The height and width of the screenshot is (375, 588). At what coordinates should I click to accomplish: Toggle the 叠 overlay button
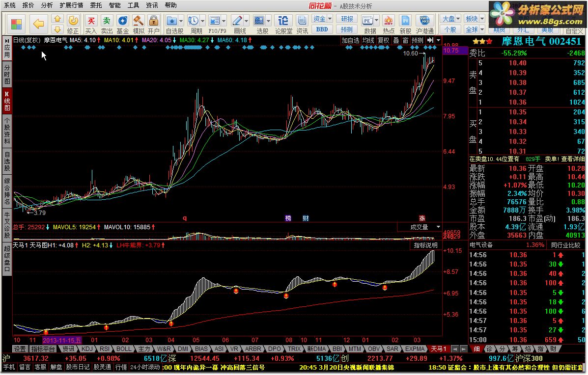[x=396, y=40]
